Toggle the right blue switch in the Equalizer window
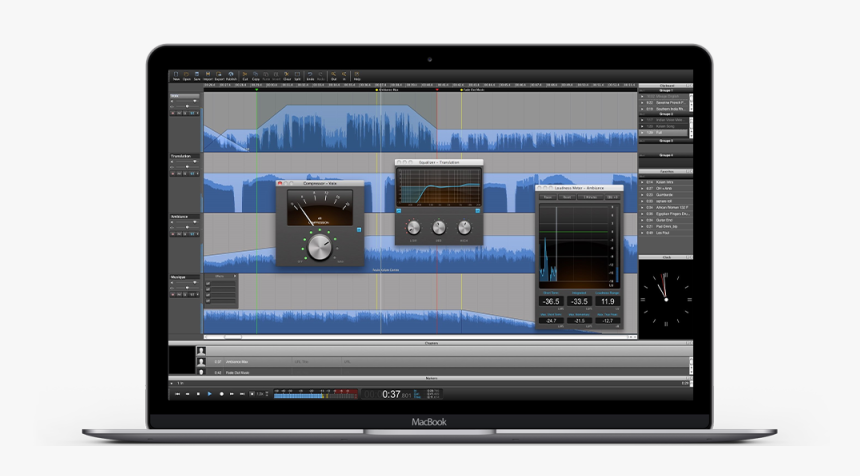The image size is (860, 476). click(478, 211)
